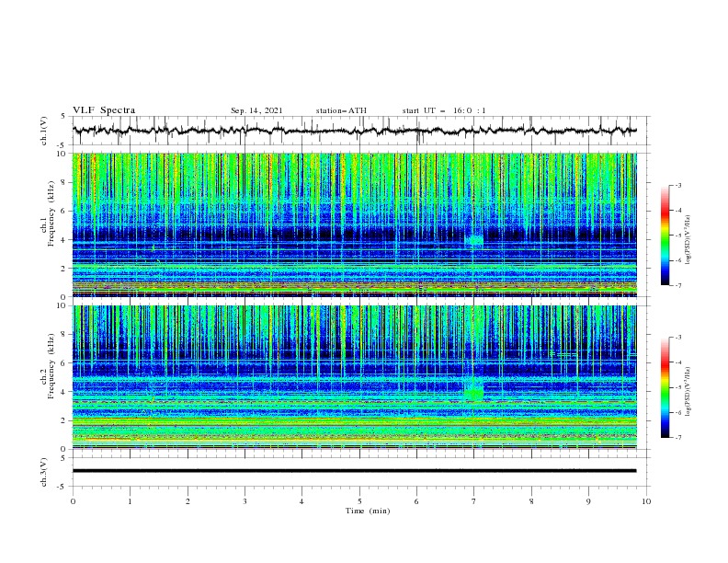Click the "4" frequency tick of ch.1 spectrogram
728x563 pixels.
point(63,240)
